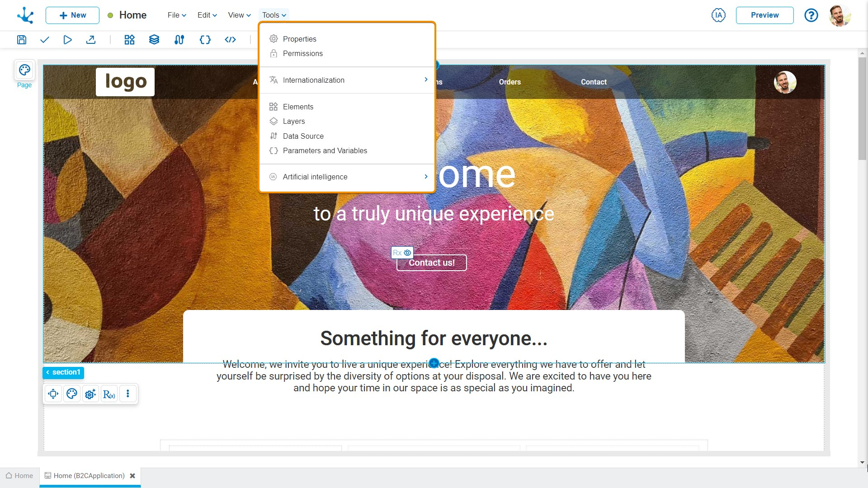Open the code view icon
Image resolution: width=868 pixels, height=488 pixels.
pos(230,40)
